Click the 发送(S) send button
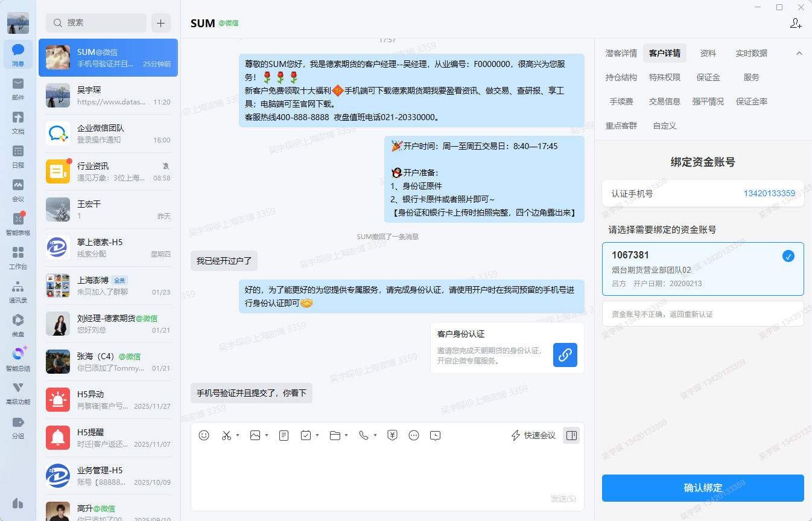The width and height of the screenshot is (812, 521). [563, 499]
